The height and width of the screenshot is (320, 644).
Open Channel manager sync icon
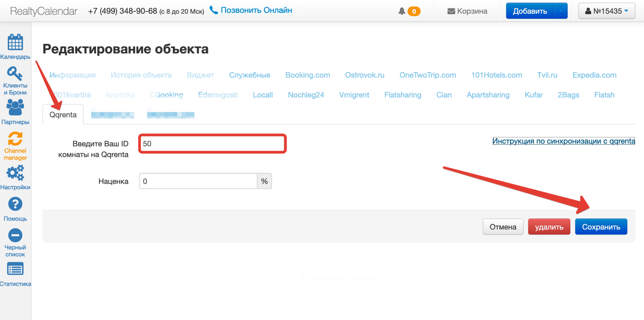click(15, 139)
